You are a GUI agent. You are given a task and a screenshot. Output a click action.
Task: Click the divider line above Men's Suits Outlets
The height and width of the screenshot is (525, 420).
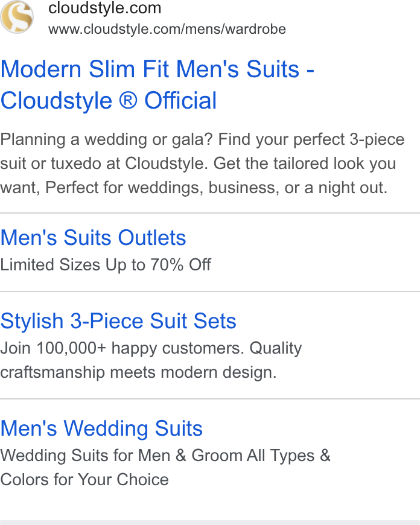(x=210, y=212)
